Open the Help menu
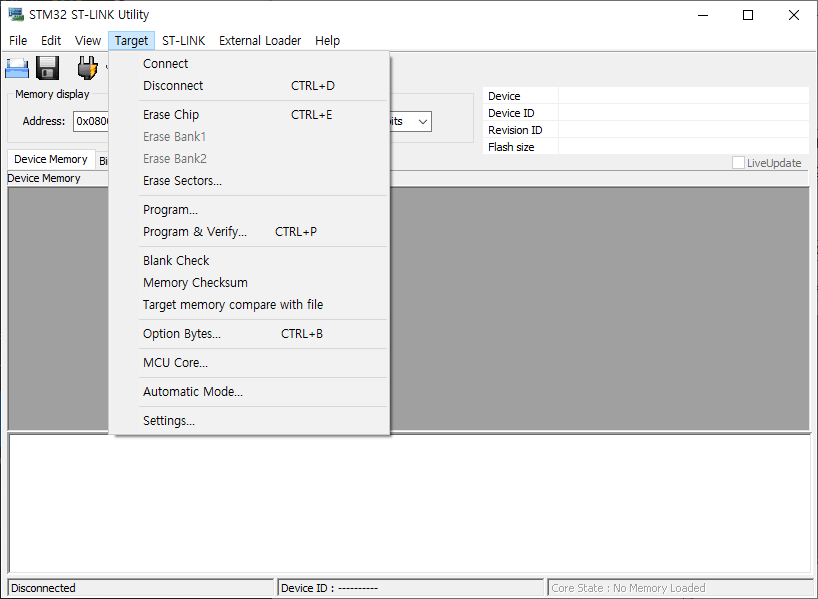 point(328,41)
